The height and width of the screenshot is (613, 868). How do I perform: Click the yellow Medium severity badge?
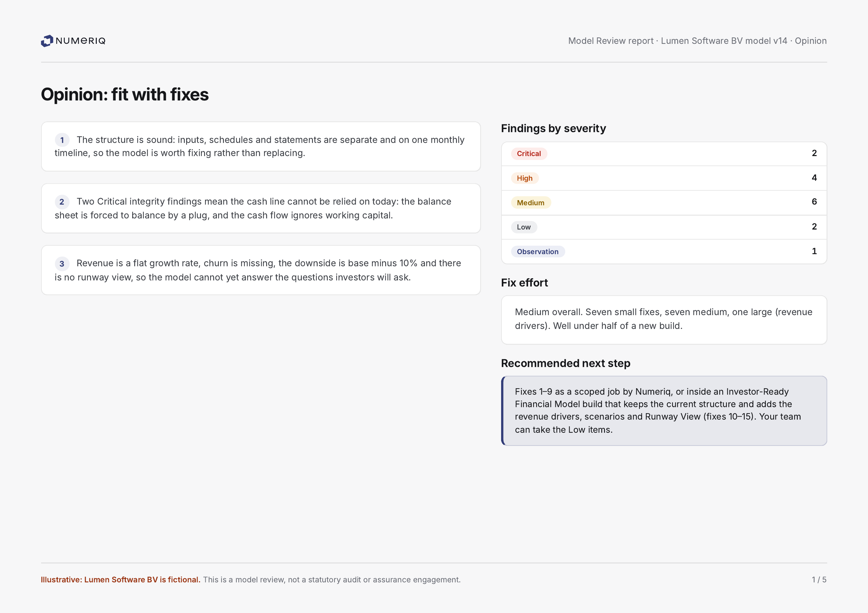pyautogui.click(x=530, y=203)
